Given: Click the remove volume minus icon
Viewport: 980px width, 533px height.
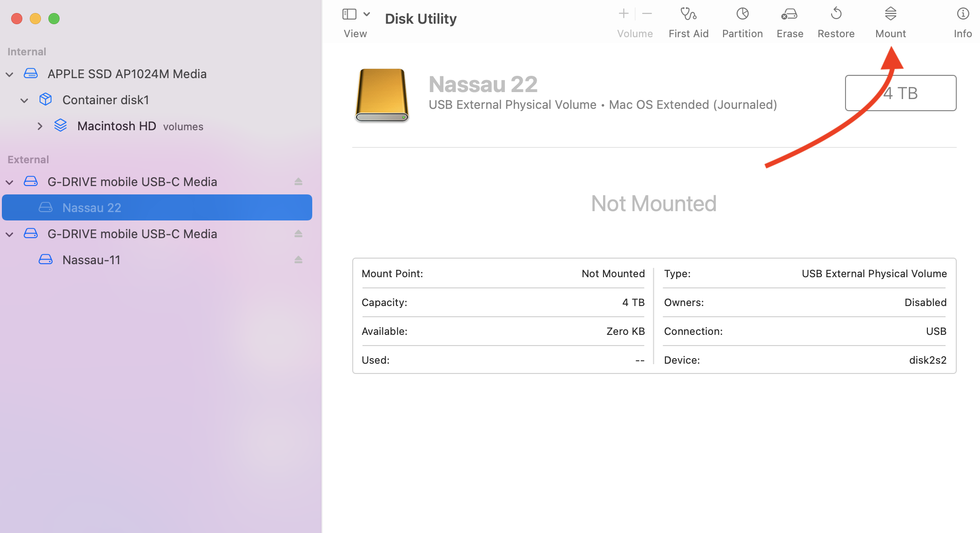Looking at the screenshot, I should [x=647, y=14].
